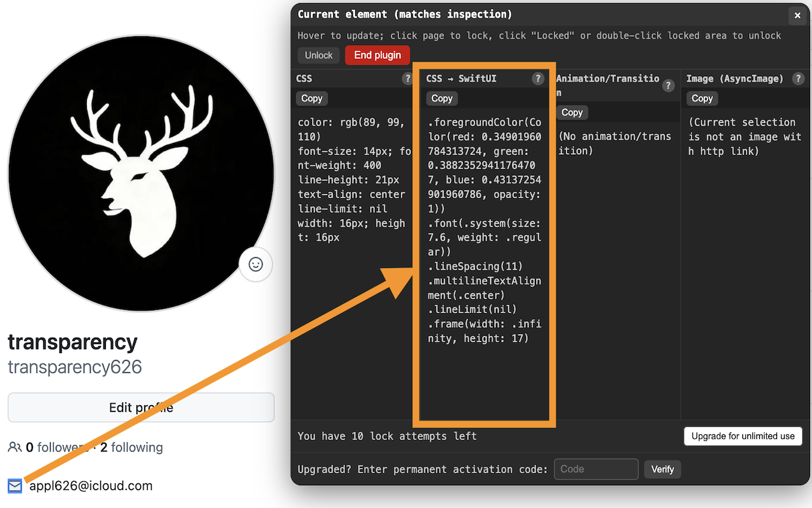The width and height of the screenshot is (812, 508).
Task: Click the red End plugin button
Action: 377,55
